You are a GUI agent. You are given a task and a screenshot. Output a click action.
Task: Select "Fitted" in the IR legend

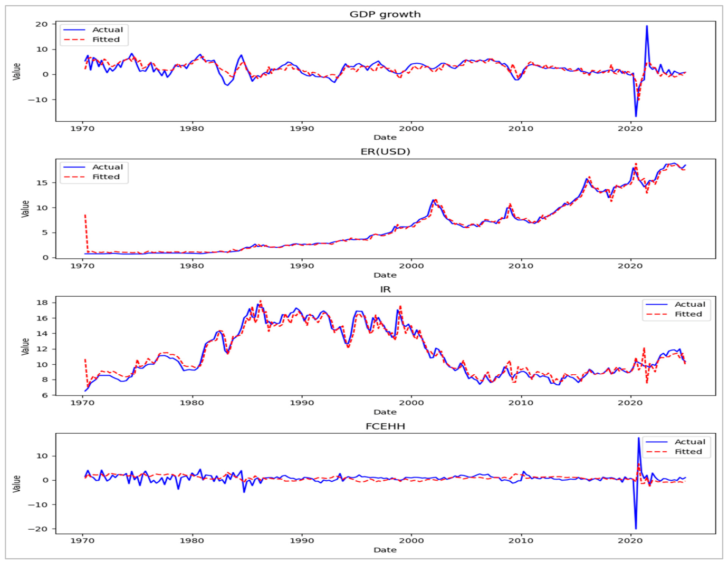(x=688, y=314)
